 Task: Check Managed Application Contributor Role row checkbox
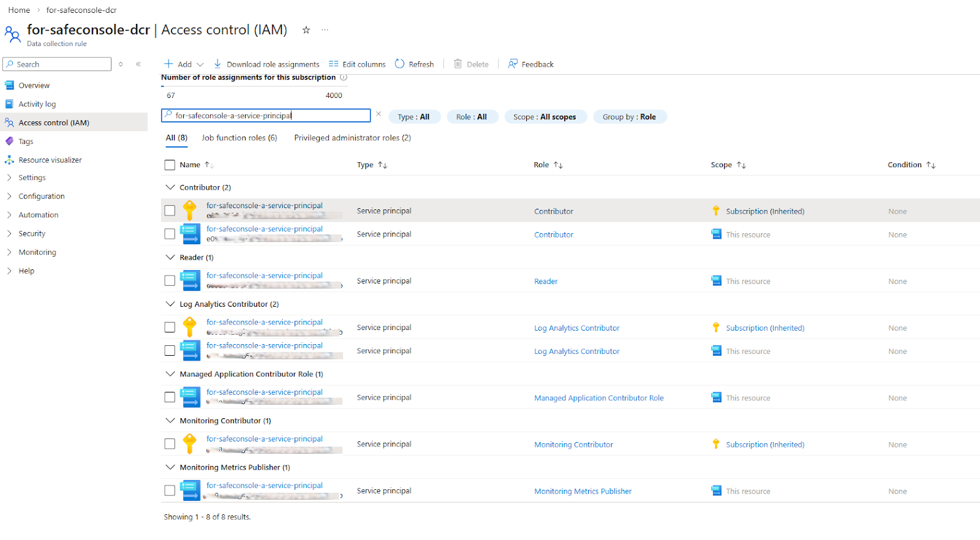point(170,397)
